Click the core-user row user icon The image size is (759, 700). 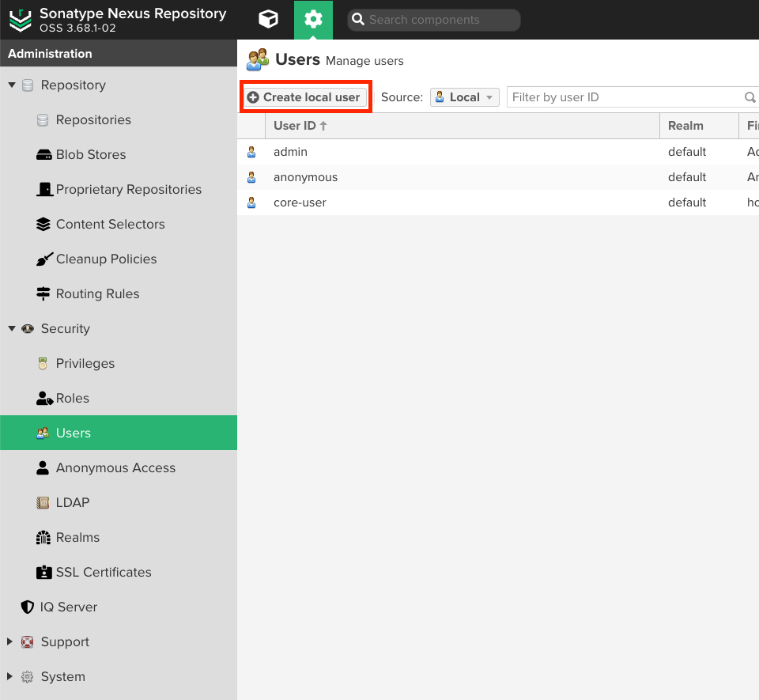(251, 202)
